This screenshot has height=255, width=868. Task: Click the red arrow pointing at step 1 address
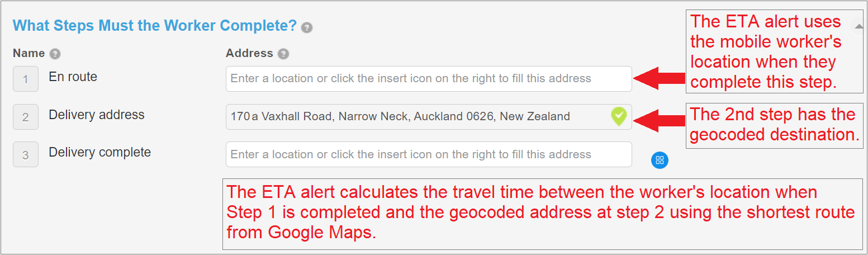click(660, 78)
